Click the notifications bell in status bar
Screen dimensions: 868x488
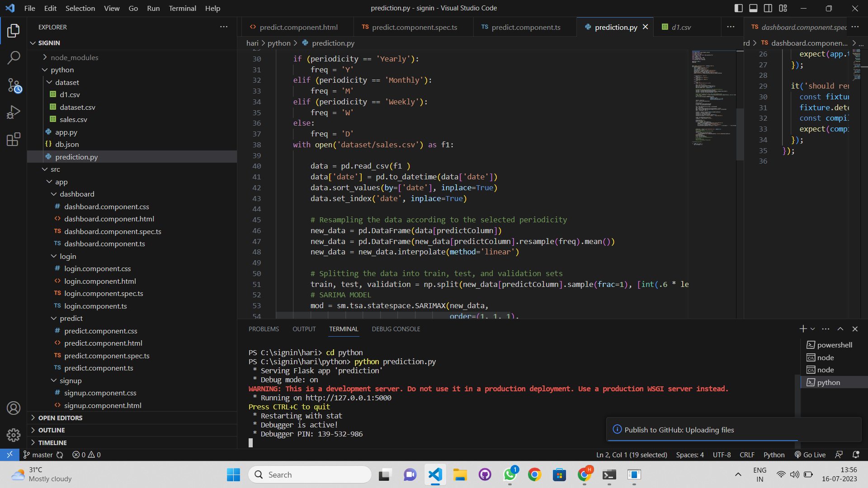tap(855, 455)
